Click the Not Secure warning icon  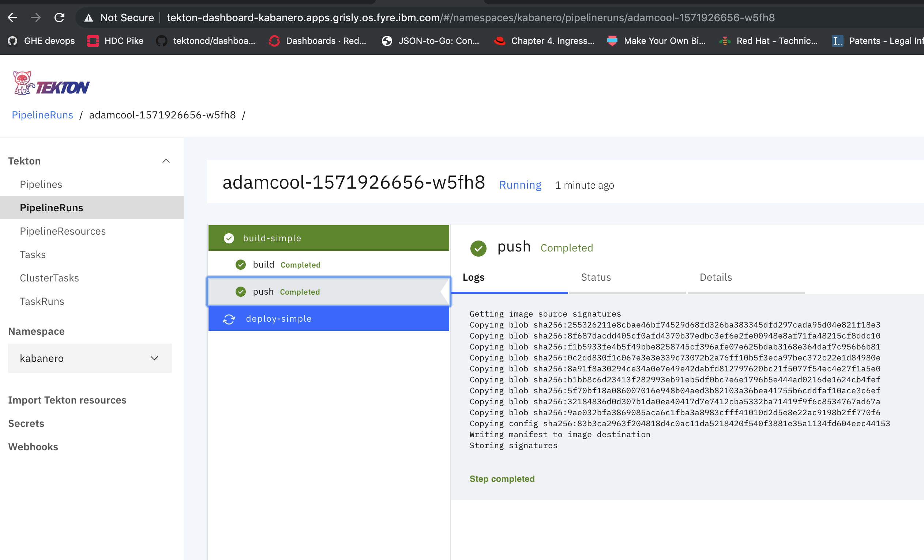tap(89, 18)
